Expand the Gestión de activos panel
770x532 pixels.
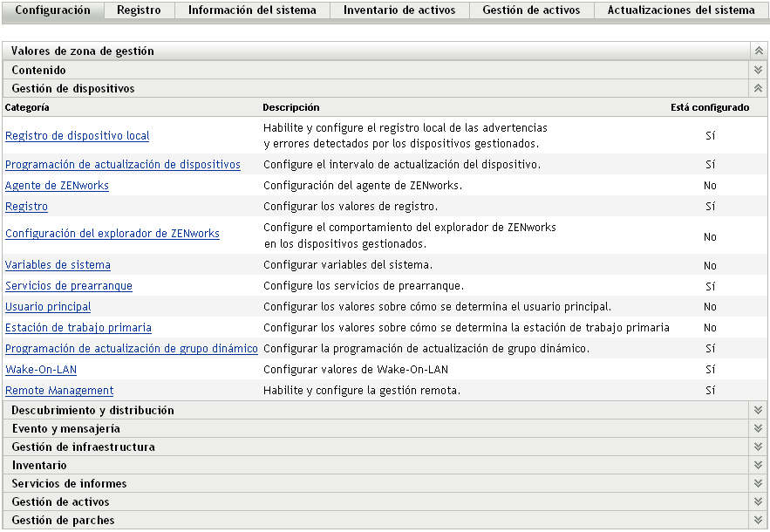(758, 501)
